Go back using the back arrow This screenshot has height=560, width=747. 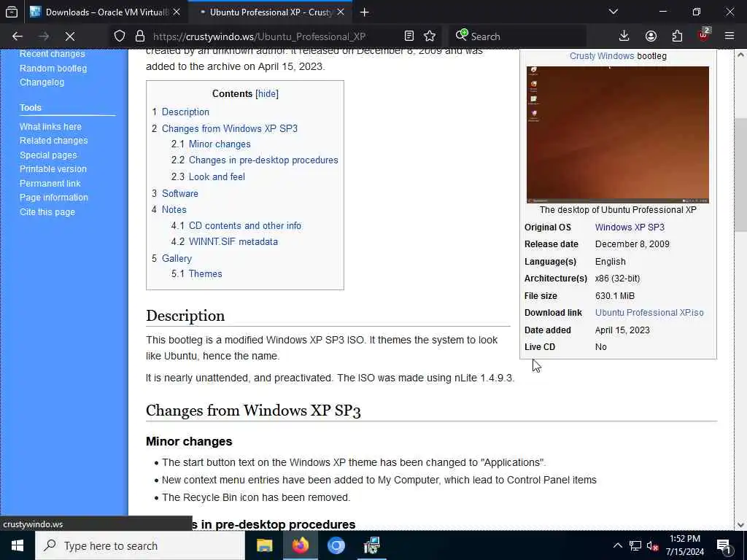[x=18, y=36]
